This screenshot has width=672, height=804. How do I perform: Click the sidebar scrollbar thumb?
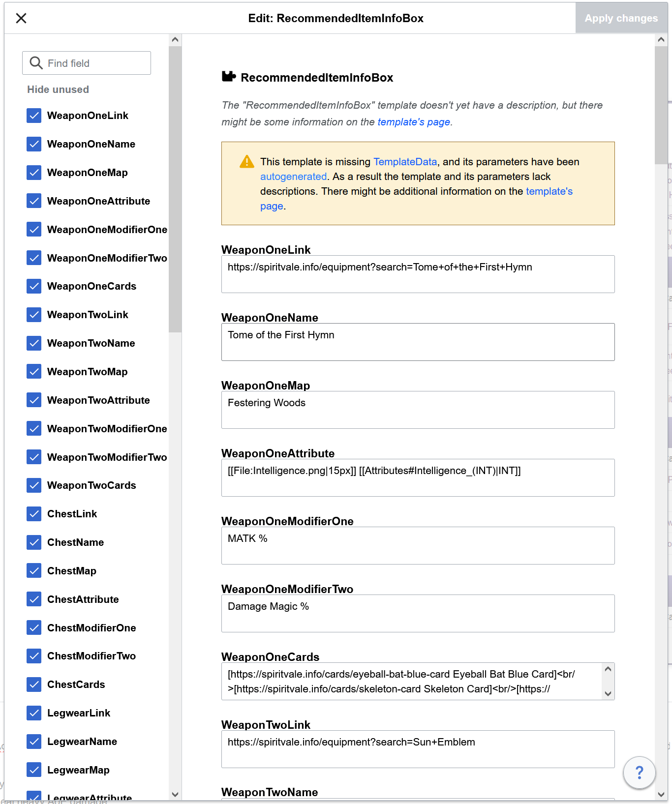[175, 189]
